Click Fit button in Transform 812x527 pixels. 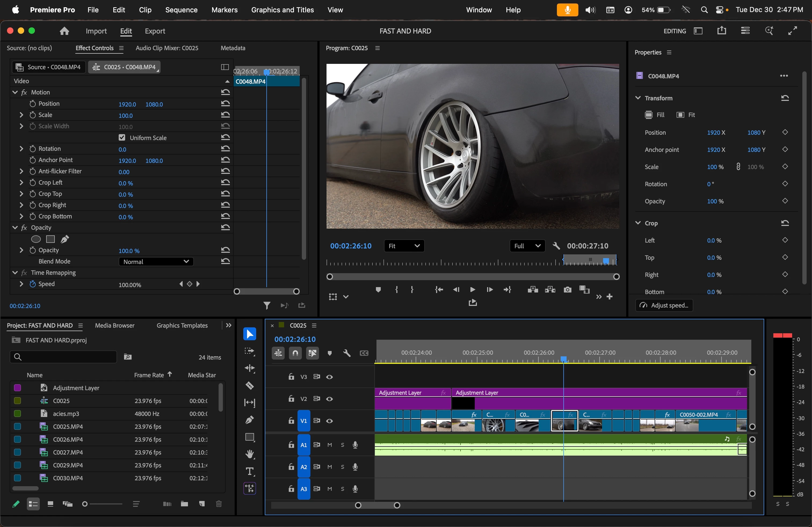click(686, 115)
